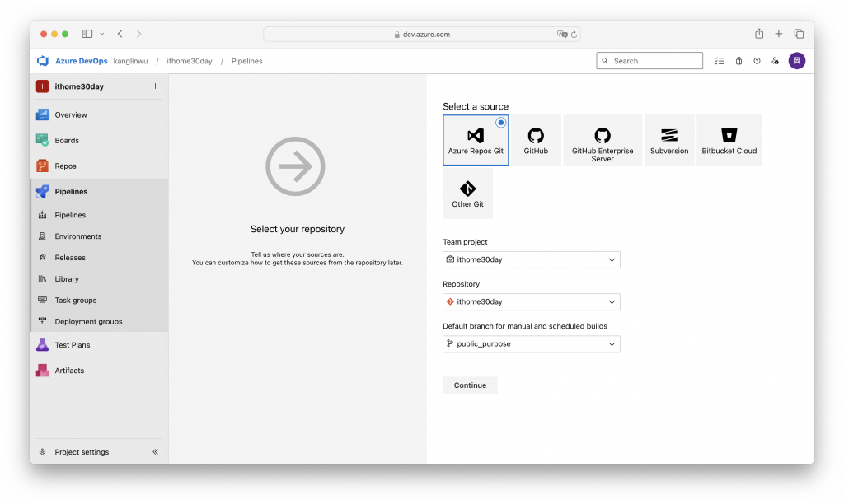The height and width of the screenshot is (504, 844).
Task: Open the Default branch dropdown
Action: tap(532, 343)
